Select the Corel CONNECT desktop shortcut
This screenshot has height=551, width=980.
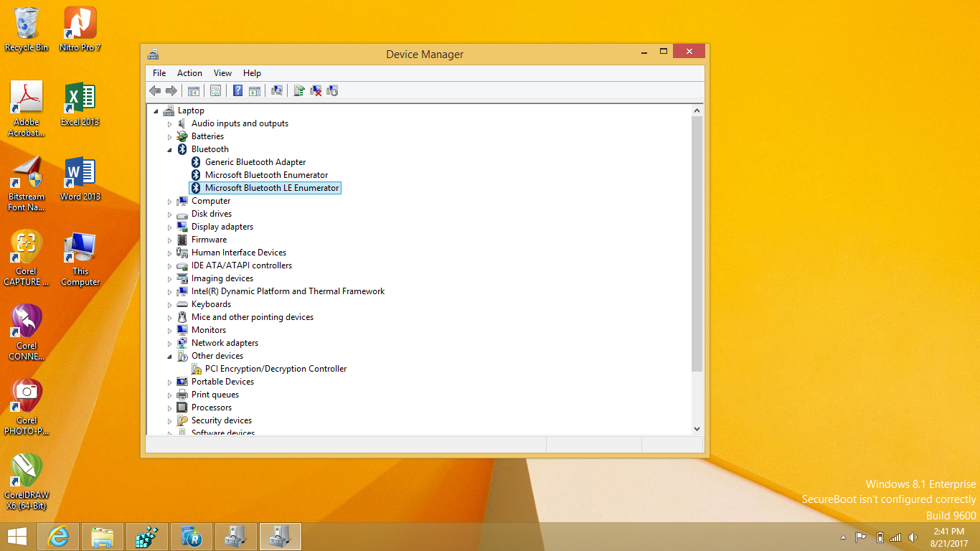click(27, 333)
